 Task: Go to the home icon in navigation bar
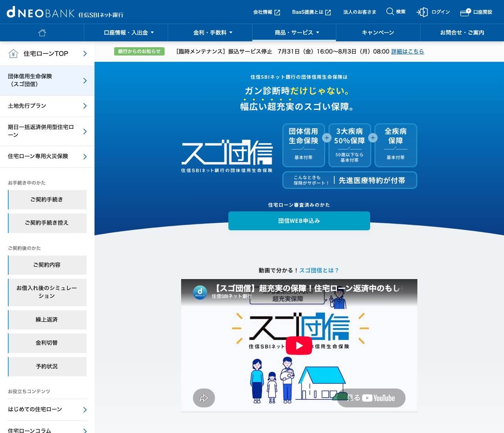click(42, 33)
